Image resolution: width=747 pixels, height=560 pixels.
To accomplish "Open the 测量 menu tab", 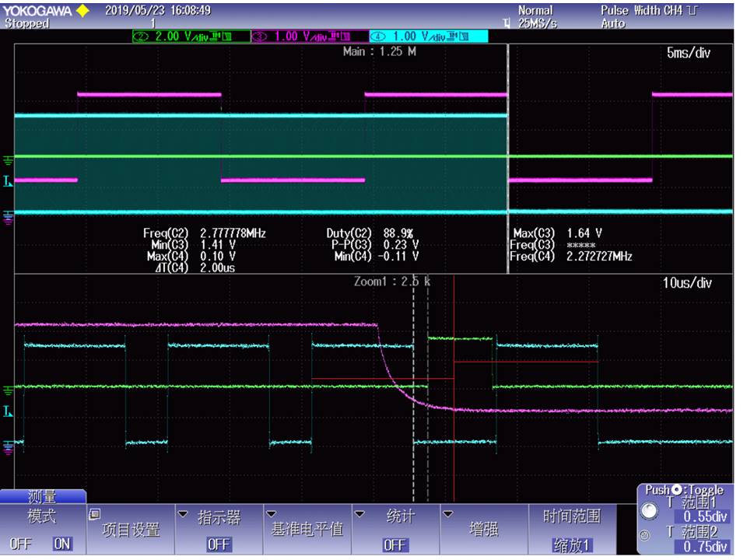I will pos(42,497).
